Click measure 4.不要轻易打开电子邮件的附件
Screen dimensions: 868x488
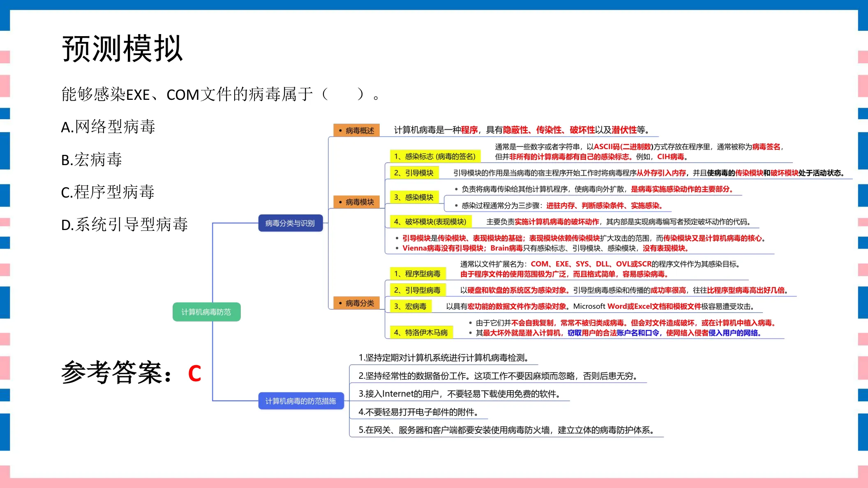point(418,412)
